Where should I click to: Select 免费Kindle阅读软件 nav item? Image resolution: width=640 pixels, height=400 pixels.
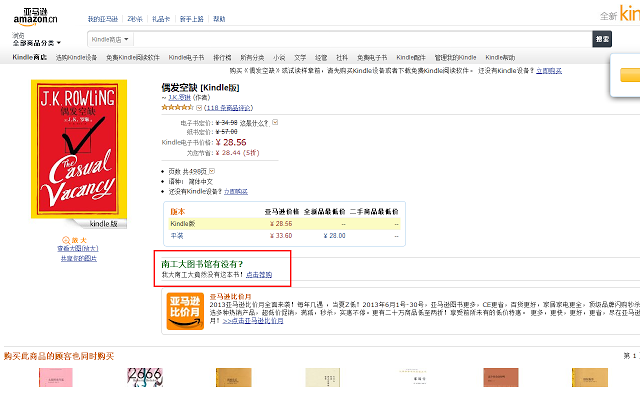coord(133,58)
